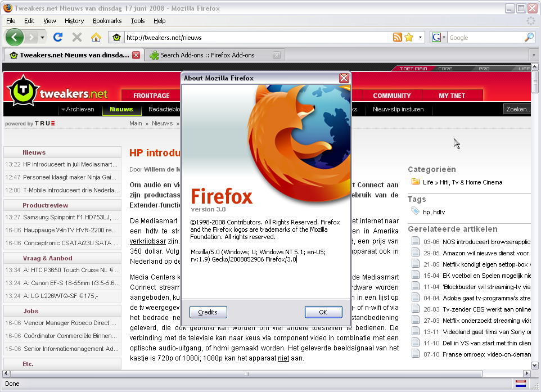Click the Forward arrow button

(31, 37)
